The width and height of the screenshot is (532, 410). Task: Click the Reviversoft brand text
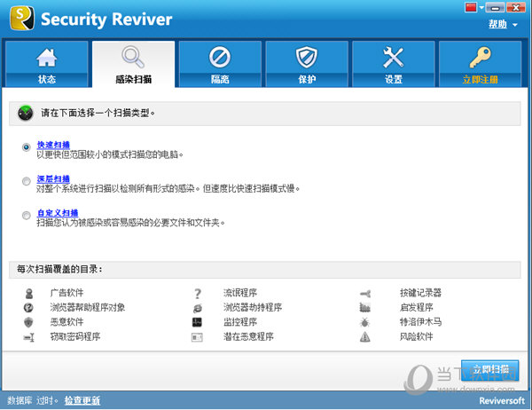tap(502, 401)
